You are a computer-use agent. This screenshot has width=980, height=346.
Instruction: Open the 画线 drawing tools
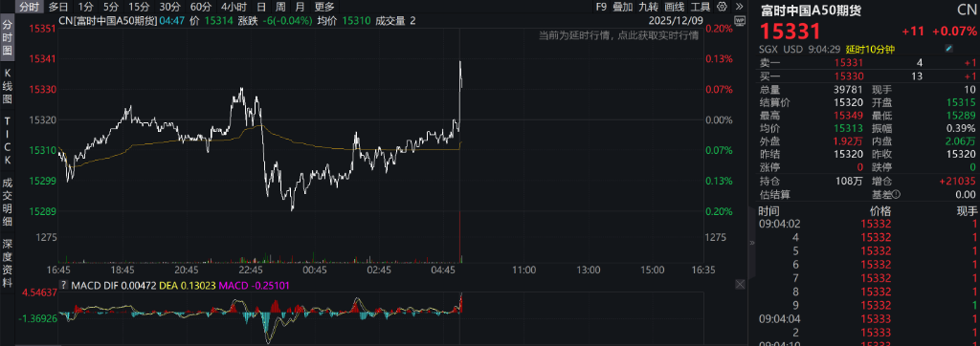[675, 7]
